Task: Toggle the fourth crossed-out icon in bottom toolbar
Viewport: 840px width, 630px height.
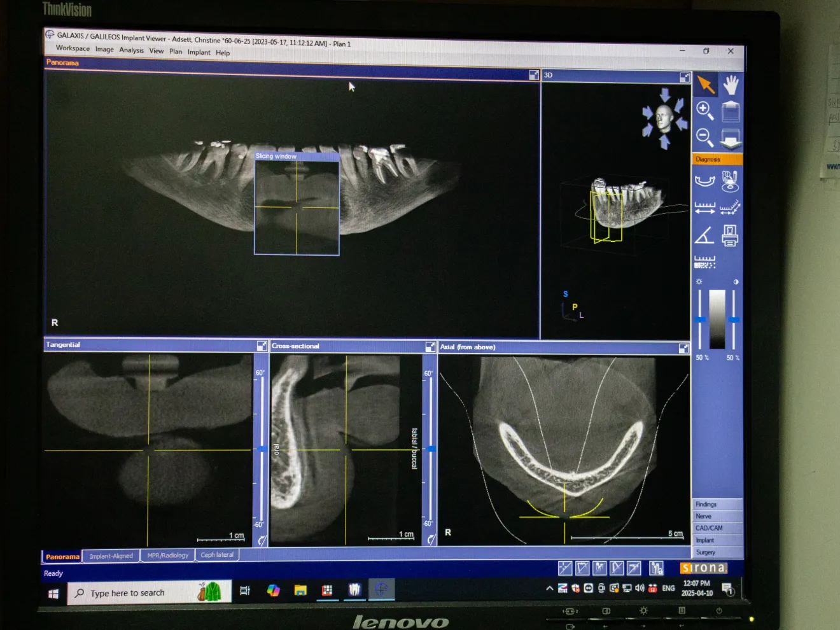Action: (x=617, y=568)
